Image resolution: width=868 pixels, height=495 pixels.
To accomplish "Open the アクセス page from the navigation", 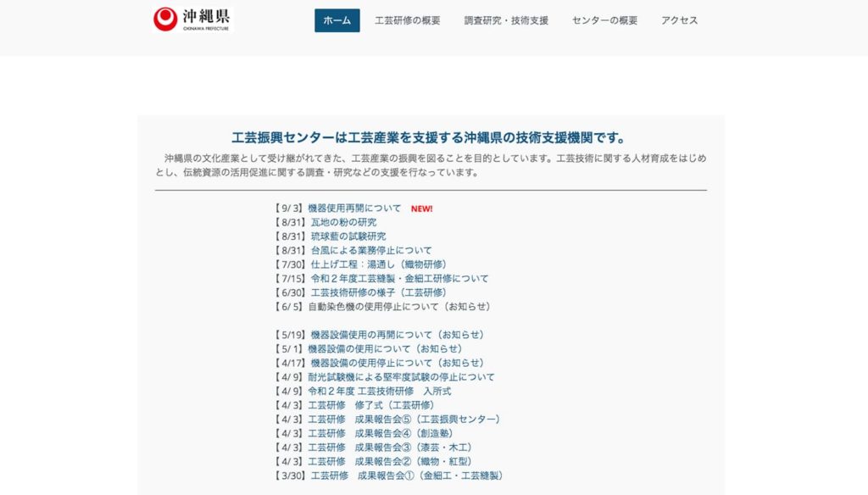I will click(678, 19).
